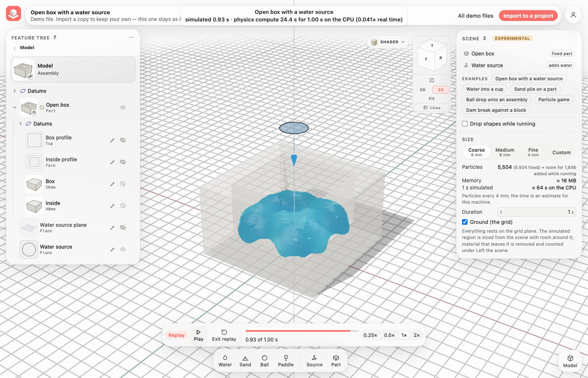Click Import to a project
Viewport: 588px width, 378px height.
pos(528,16)
